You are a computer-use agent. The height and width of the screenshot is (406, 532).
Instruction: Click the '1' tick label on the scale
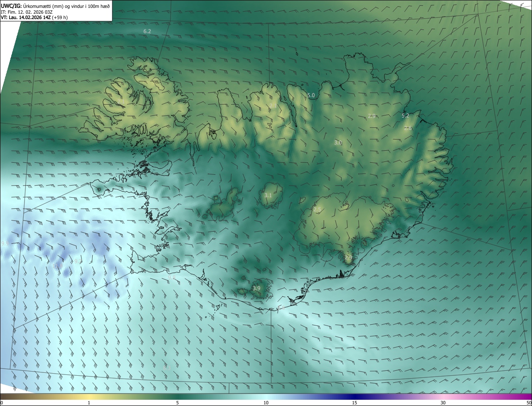89,403
